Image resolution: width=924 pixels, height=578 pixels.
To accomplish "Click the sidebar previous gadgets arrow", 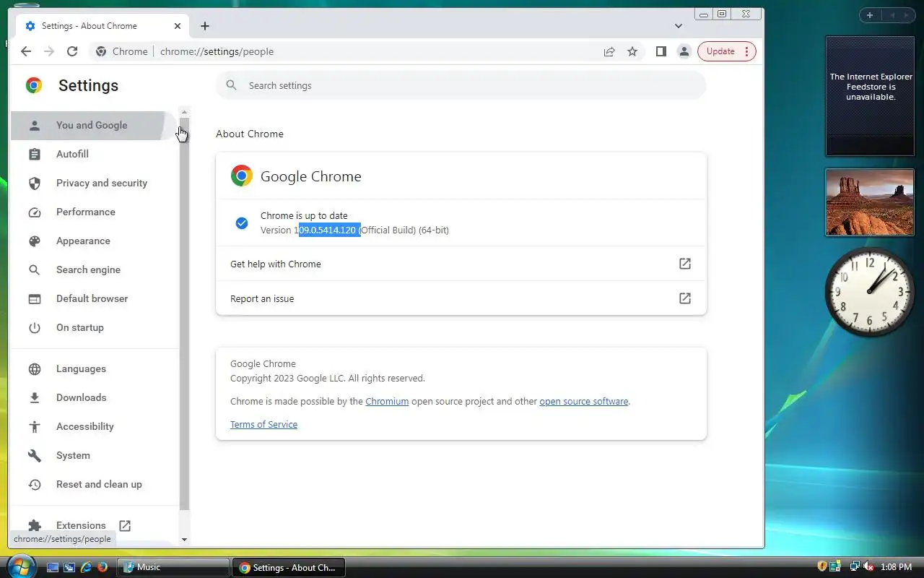I will coord(892,15).
